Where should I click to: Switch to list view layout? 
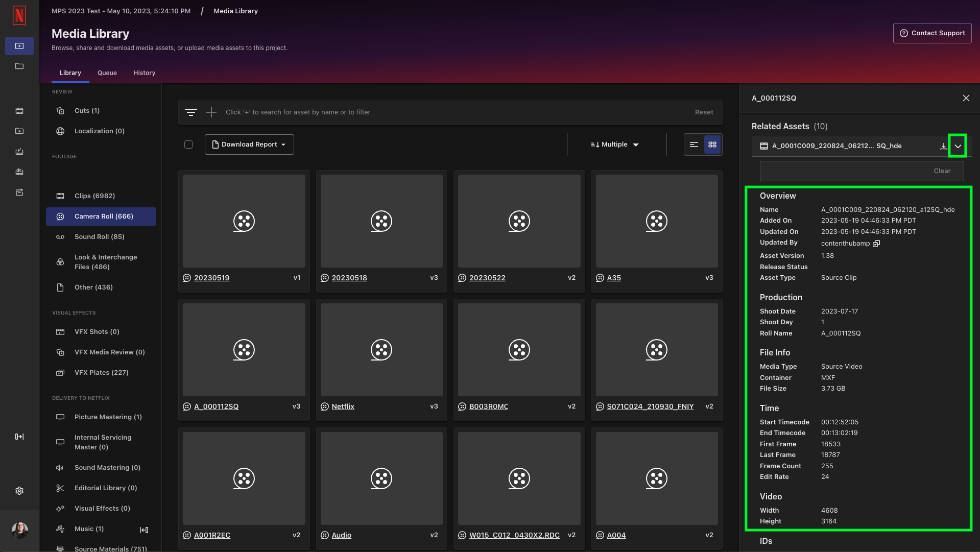tap(694, 145)
